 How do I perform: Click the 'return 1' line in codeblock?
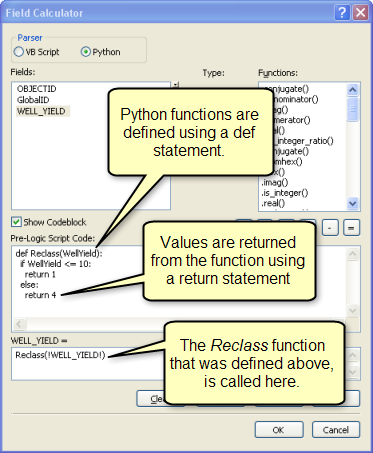coord(40,274)
